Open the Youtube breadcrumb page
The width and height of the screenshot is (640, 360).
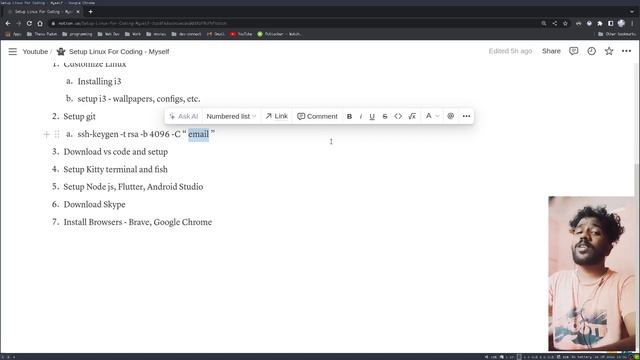pos(35,51)
